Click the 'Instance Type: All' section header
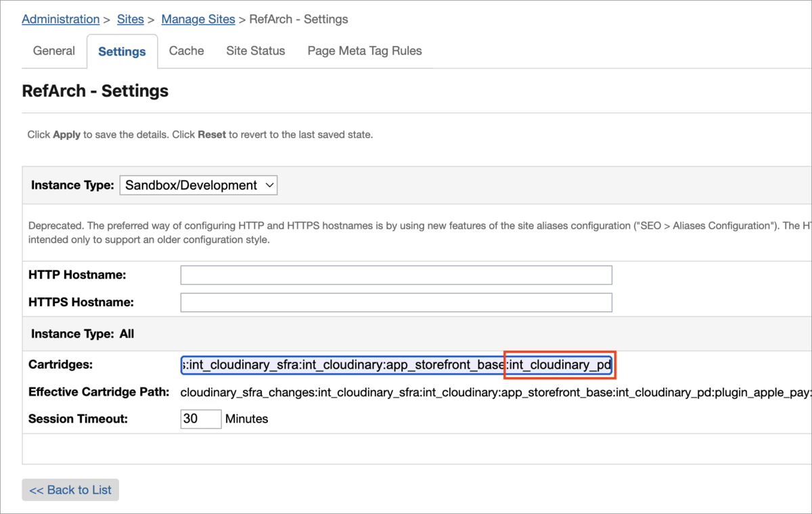This screenshot has width=812, height=514. [83, 334]
